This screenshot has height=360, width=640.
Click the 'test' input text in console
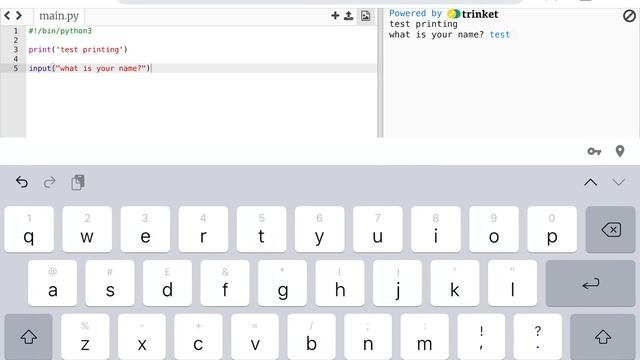500,35
